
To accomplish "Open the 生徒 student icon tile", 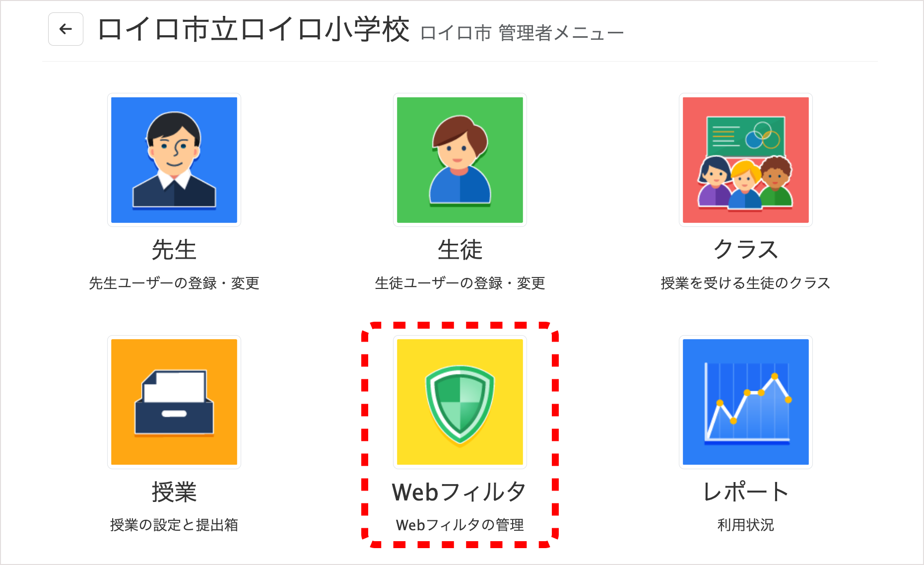I will point(460,160).
